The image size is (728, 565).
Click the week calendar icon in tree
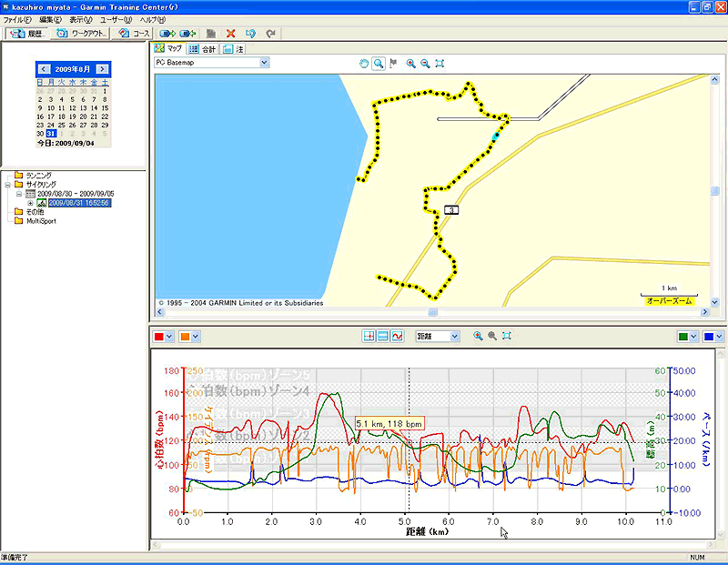[30, 194]
